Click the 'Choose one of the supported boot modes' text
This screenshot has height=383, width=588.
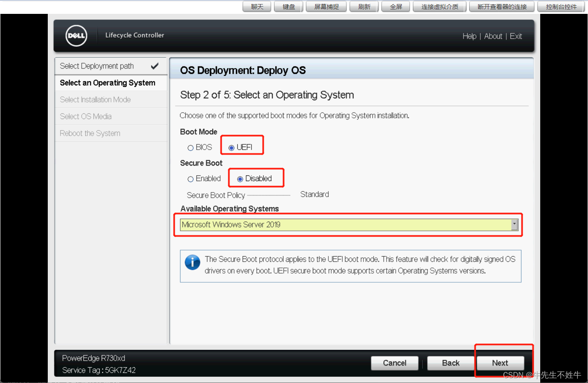click(294, 116)
